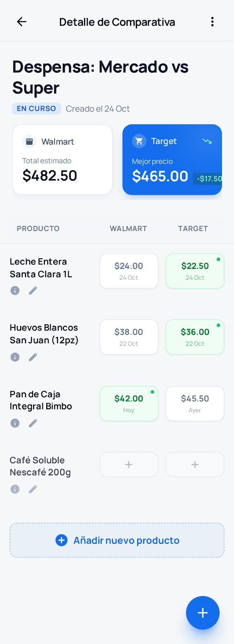The image size is (234, 644).
Task: Select the EN CURSO status badge
Action: (36, 108)
